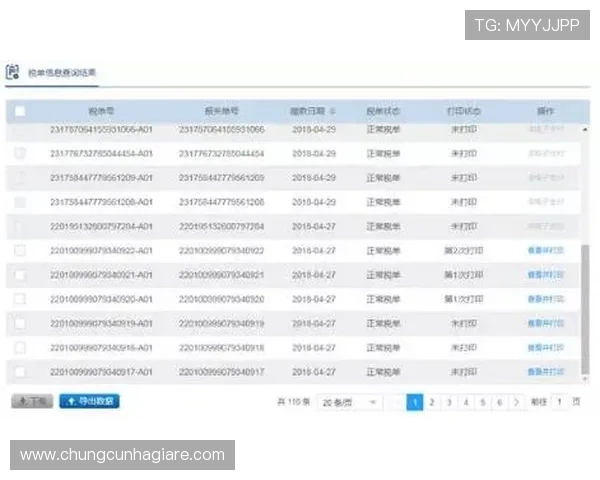Screen dimensions: 600x480
Task: Open 查看并打印 link for row 340919-A01
Action: tap(546, 323)
